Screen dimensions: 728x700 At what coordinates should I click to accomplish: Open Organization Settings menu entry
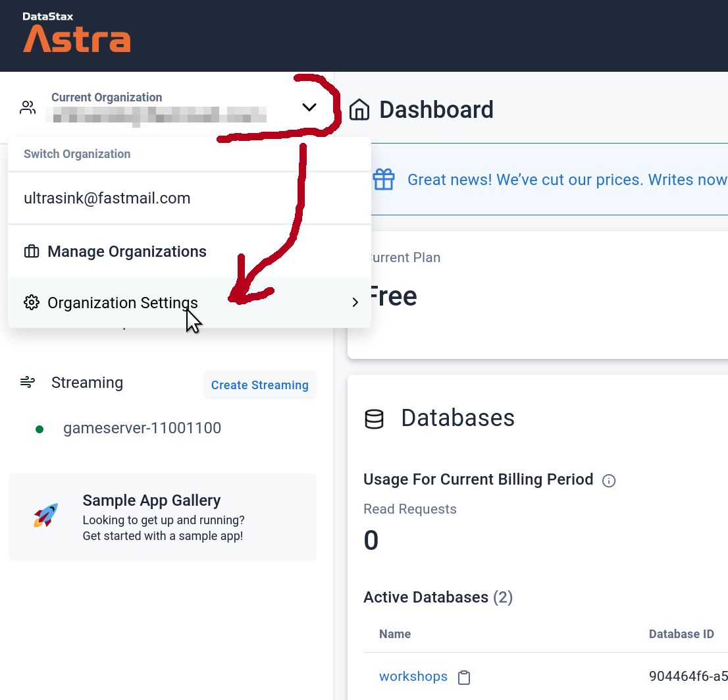[x=190, y=302]
